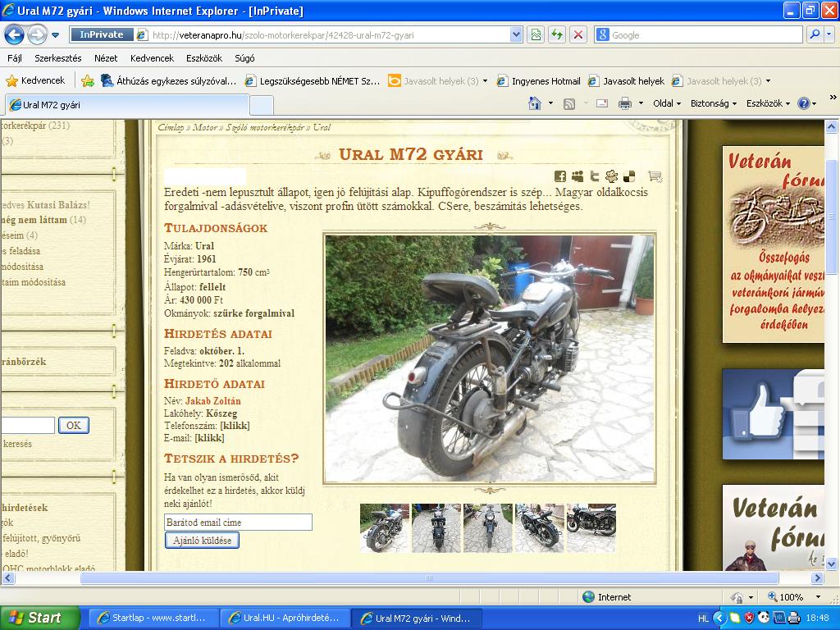Open the Szerkesztés menu
840x630 pixels.
point(57,58)
